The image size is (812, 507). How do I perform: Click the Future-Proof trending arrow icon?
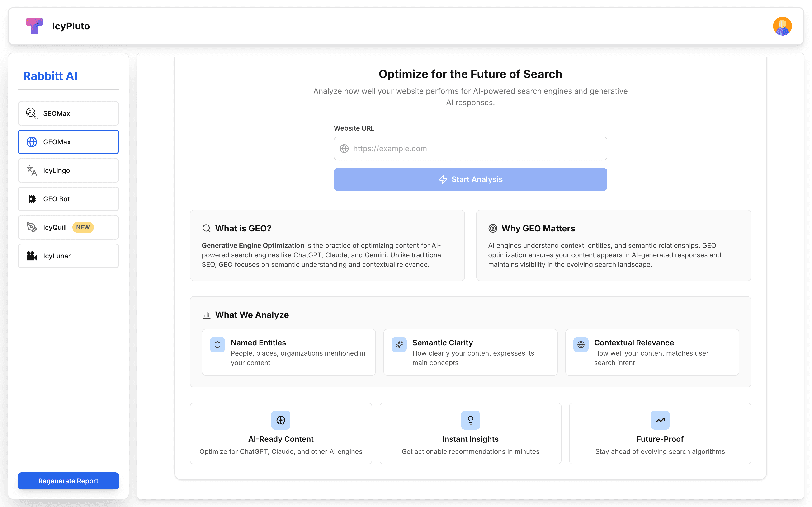659,420
